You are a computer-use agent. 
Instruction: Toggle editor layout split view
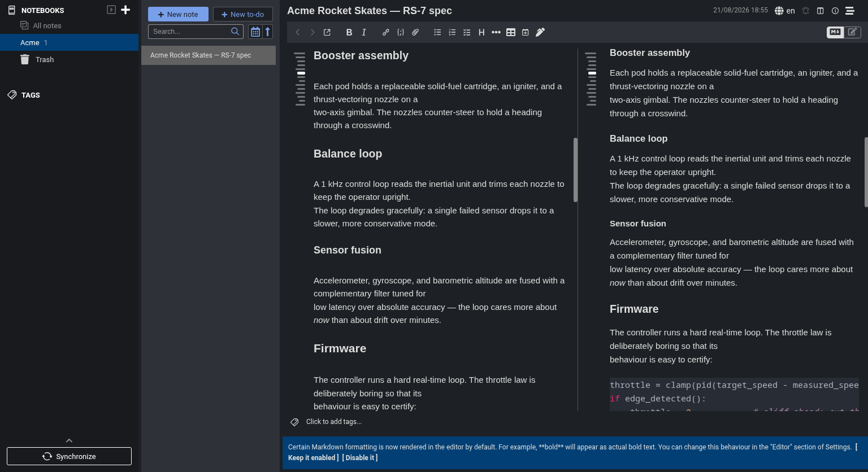point(821,11)
